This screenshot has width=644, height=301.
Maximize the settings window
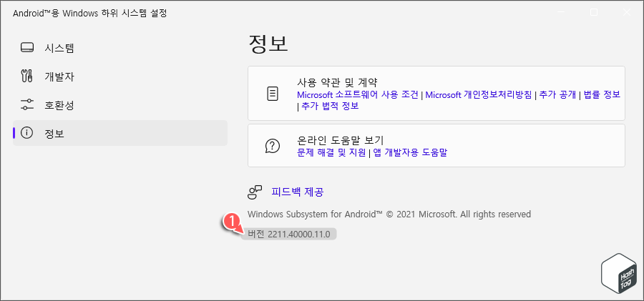tap(594, 12)
